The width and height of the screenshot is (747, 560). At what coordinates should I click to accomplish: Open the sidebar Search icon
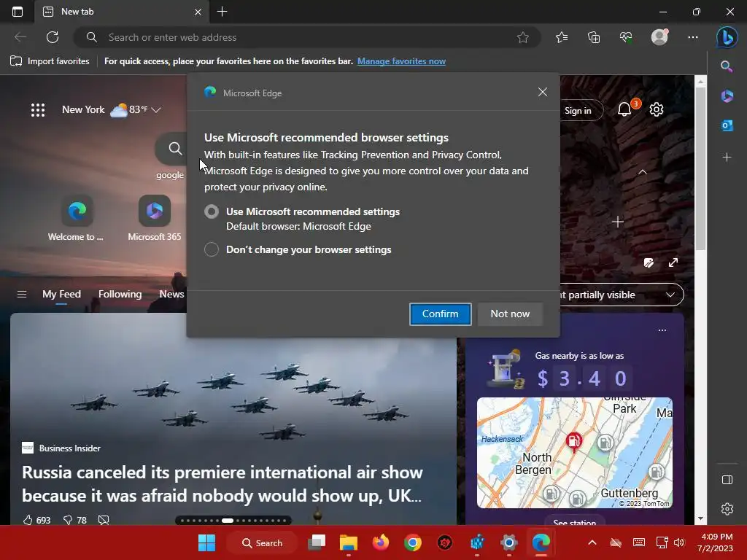click(727, 66)
